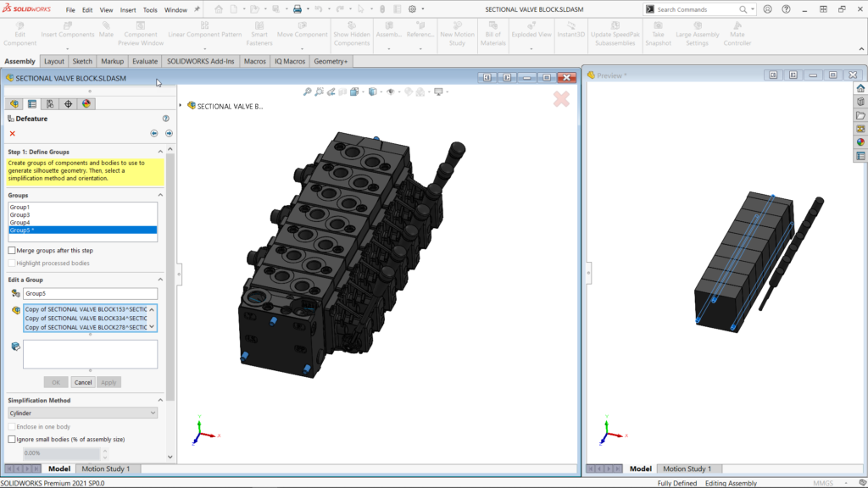868x488 pixels.
Task: Open the Options gear icon
Action: coord(413,9)
